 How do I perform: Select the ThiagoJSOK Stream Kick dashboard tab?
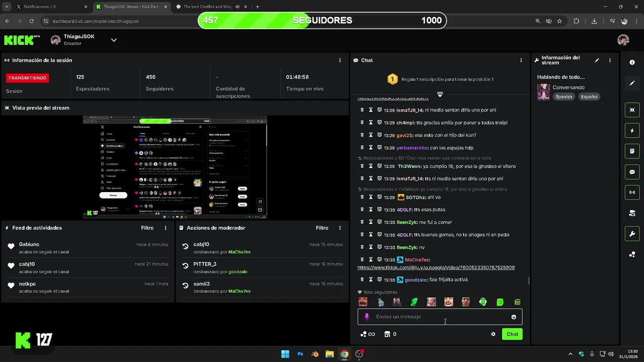point(132,7)
